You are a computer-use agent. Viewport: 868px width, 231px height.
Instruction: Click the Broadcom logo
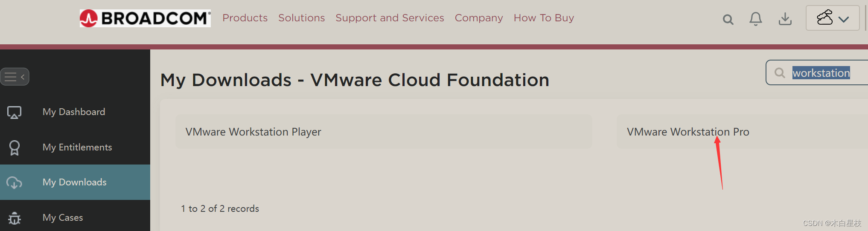(145, 18)
